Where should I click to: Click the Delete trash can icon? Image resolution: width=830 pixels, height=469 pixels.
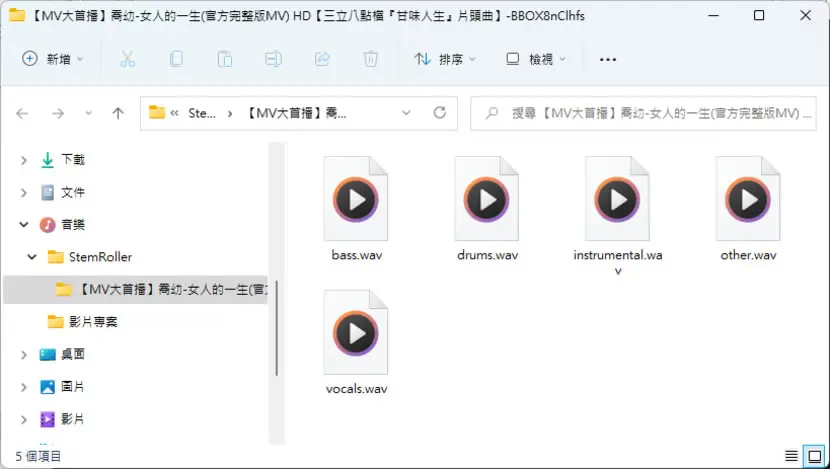371,59
